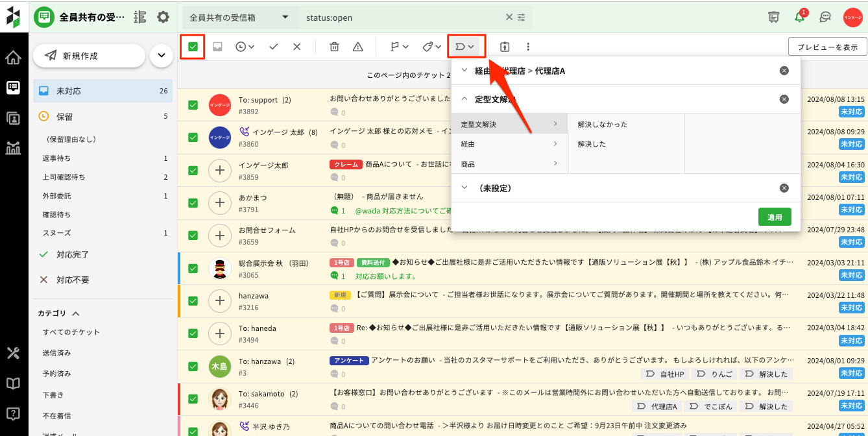
Task: Click the green 適用 button
Action: pos(775,217)
